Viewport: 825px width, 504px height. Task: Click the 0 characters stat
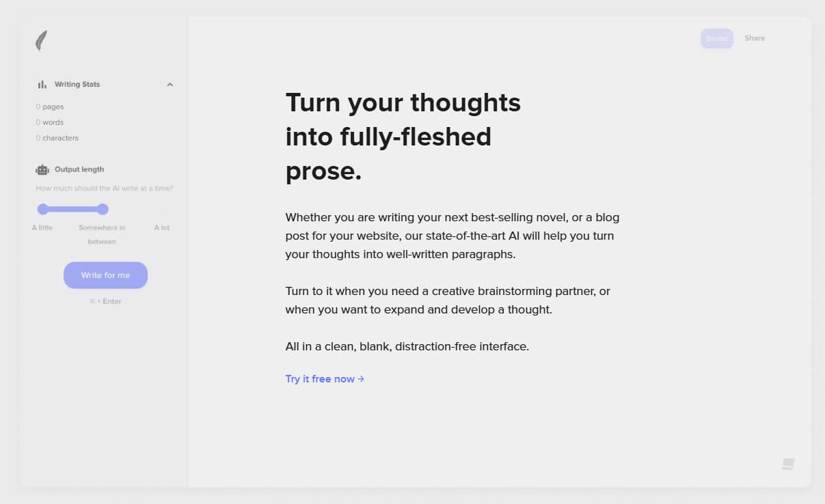click(57, 138)
